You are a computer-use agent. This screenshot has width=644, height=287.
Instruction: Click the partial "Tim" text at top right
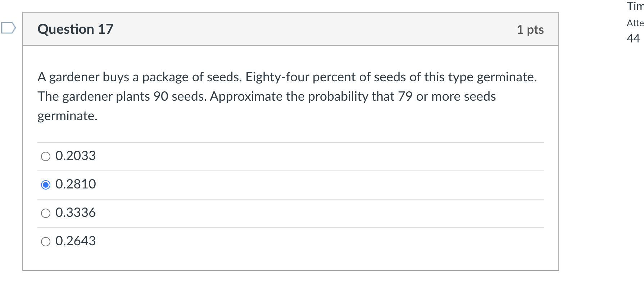click(635, 6)
